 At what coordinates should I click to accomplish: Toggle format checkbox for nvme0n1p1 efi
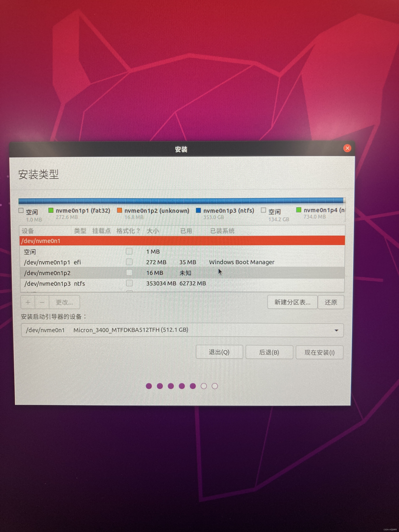tap(129, 262)
